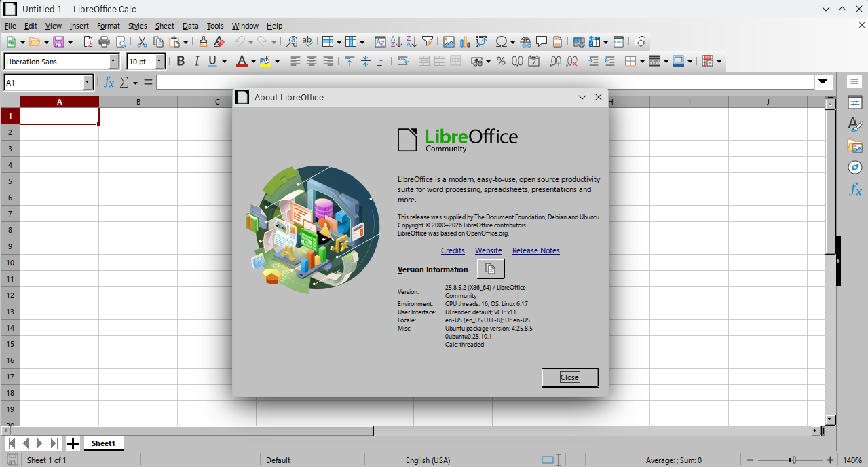Viewport: 868px width, 467px height.
Task: Click the Sort icon
Action: click(x=380, y=42)
